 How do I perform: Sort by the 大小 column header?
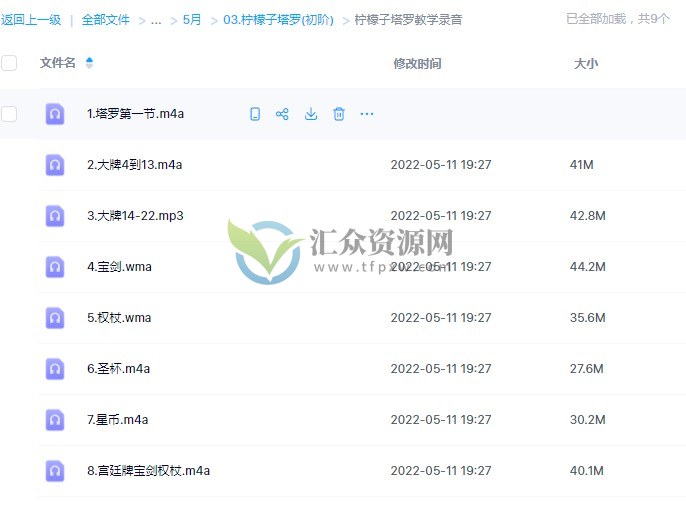[585, 63]
